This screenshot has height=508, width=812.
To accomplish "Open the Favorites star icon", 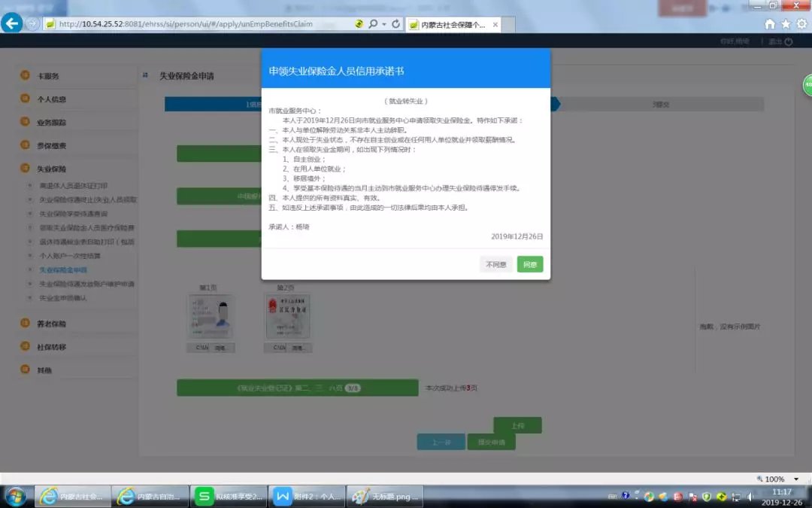I will click(x=786, y=24).
